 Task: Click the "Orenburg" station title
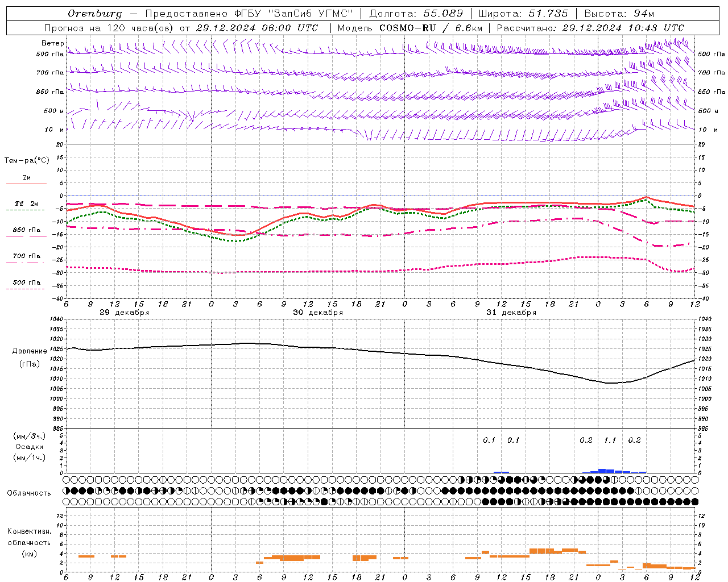click(94, 14)
